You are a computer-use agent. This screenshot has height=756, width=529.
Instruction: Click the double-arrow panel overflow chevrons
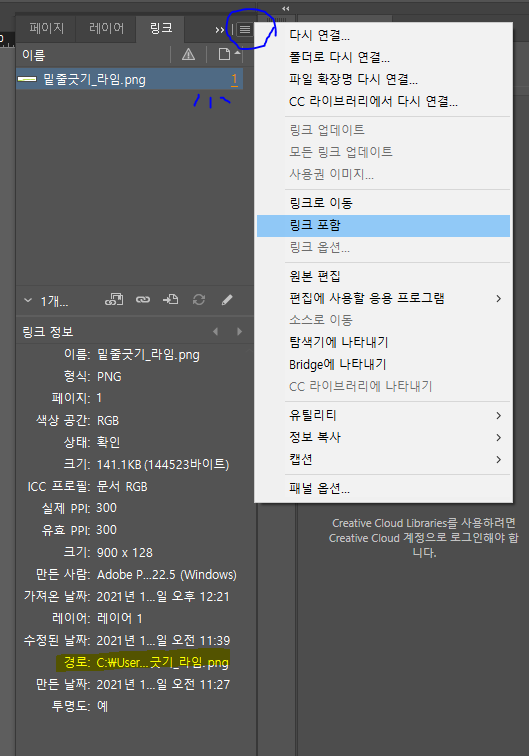click(220, 30)
